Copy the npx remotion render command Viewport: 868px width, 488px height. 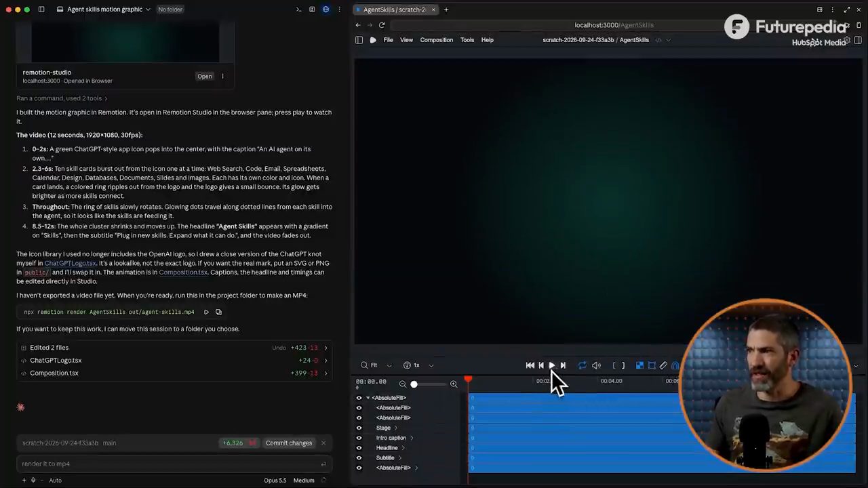tap(218, 312)
